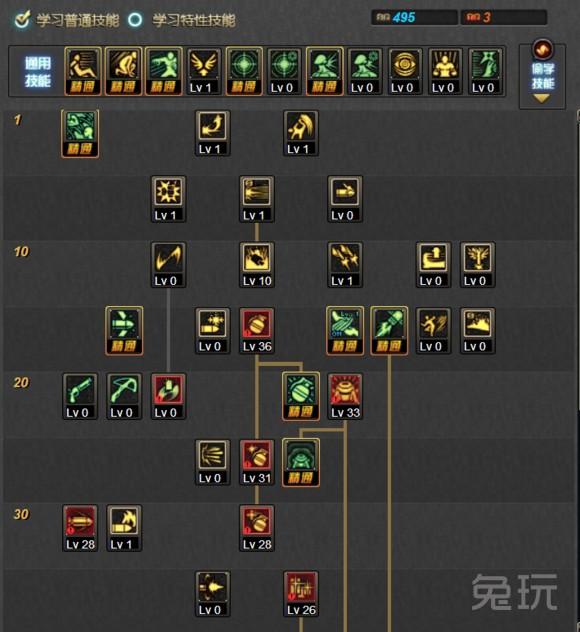Expand the 偷学技能 dropdown arrow
580x632 pixels.
541,98
